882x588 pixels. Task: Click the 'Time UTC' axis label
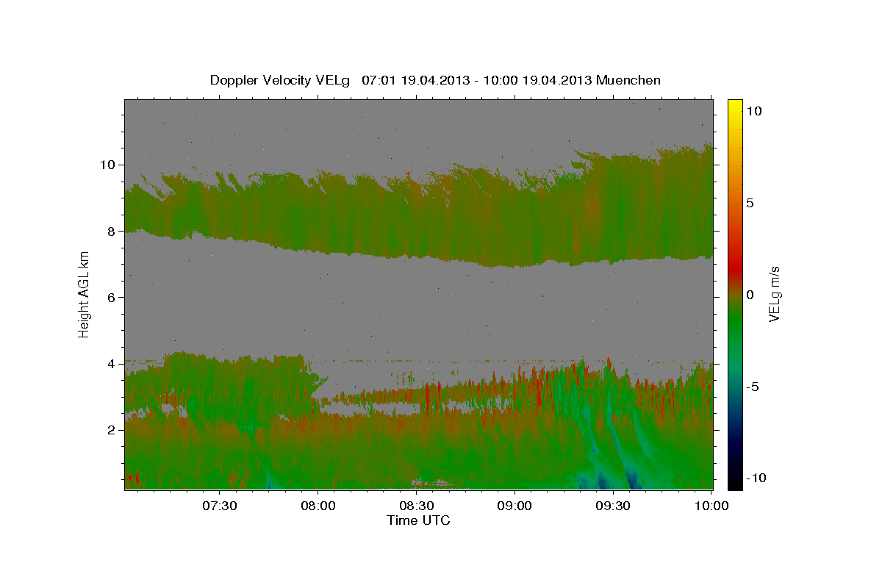click(418, 520)
